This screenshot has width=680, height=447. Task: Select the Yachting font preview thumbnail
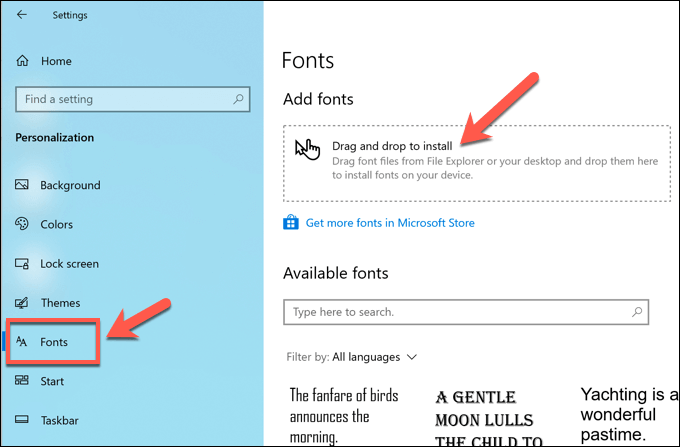[x=625, y=414]
